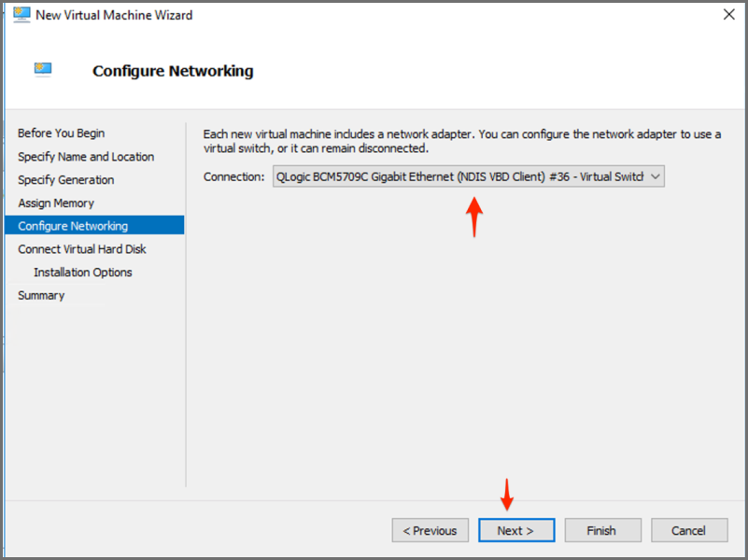The height and width of the screenshot is (560, 748).
Task: Click the Previous button
Action: coord(430,530)
